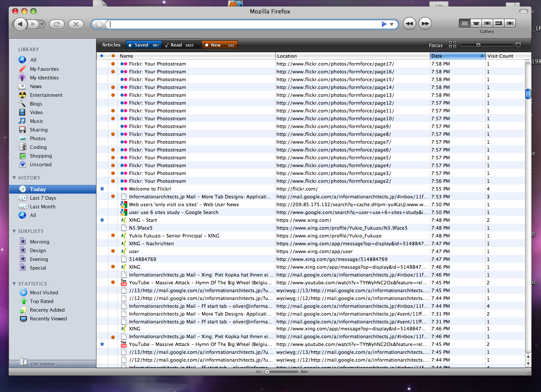Sort by the Location column header

(x=352, y=56)
